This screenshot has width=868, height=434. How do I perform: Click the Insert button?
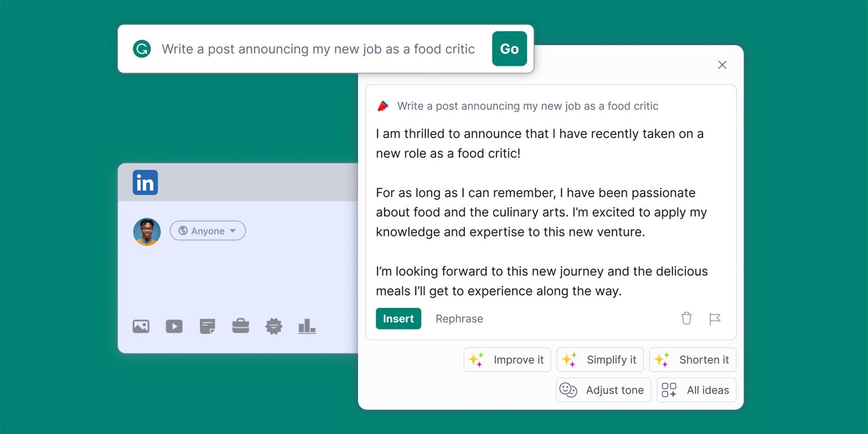click(x=398, y=318)
